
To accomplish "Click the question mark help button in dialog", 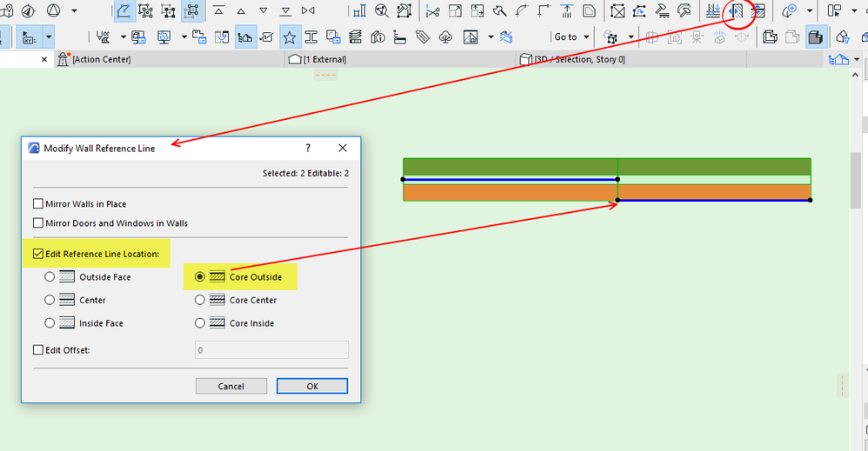I will (x=308, y=148).
